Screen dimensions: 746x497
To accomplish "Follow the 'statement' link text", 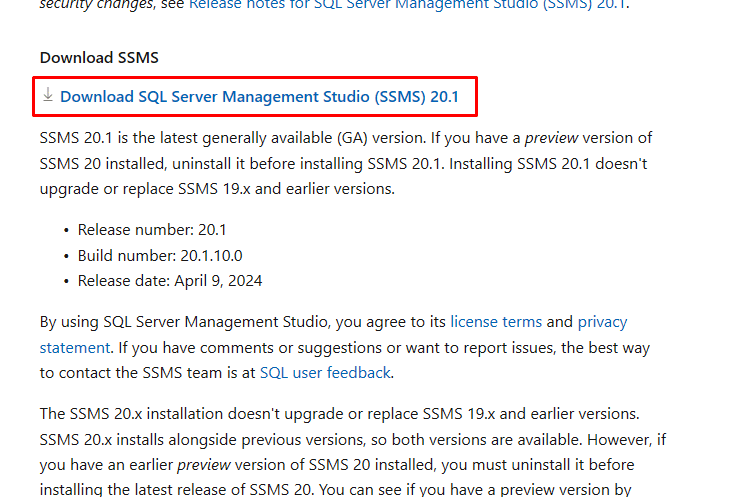I will pos(75,348).
